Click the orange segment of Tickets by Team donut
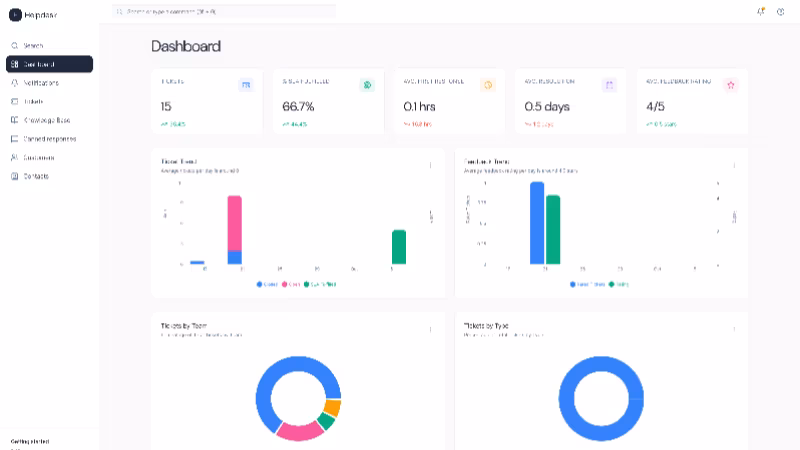800x450 pixels. pyautogui.click(x=332, y=407)
